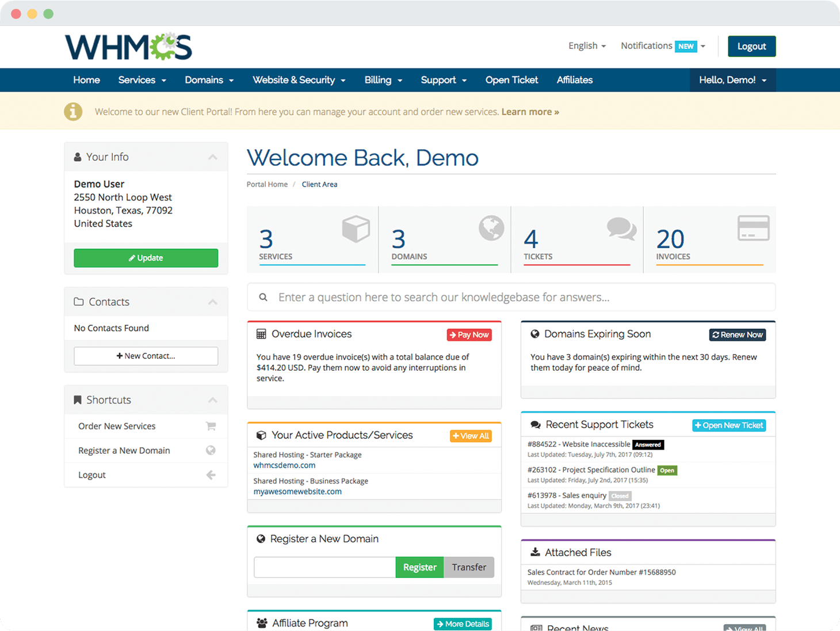Click the top-right Logout button
Image resolution: width=840 pixels, height=631 pixels.
751,46
